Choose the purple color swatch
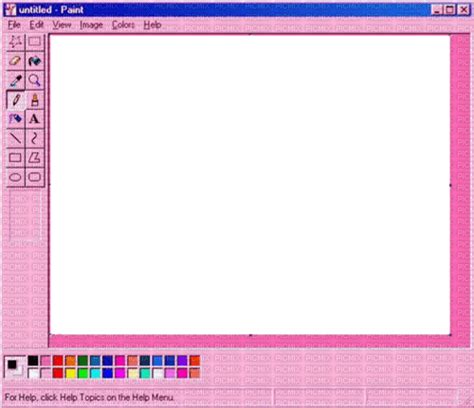This screenshot has height=408, width=474. tap(182, 360)
